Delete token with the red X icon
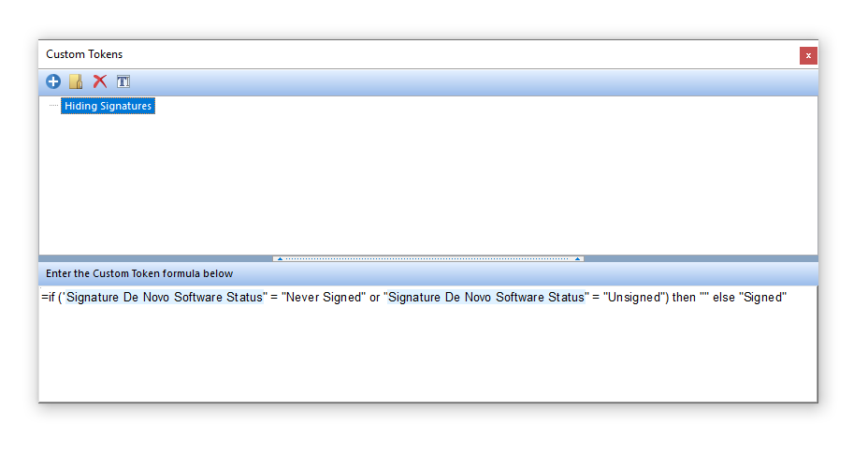868x454 pixels. pyautogui.click(x=99, y=81)
